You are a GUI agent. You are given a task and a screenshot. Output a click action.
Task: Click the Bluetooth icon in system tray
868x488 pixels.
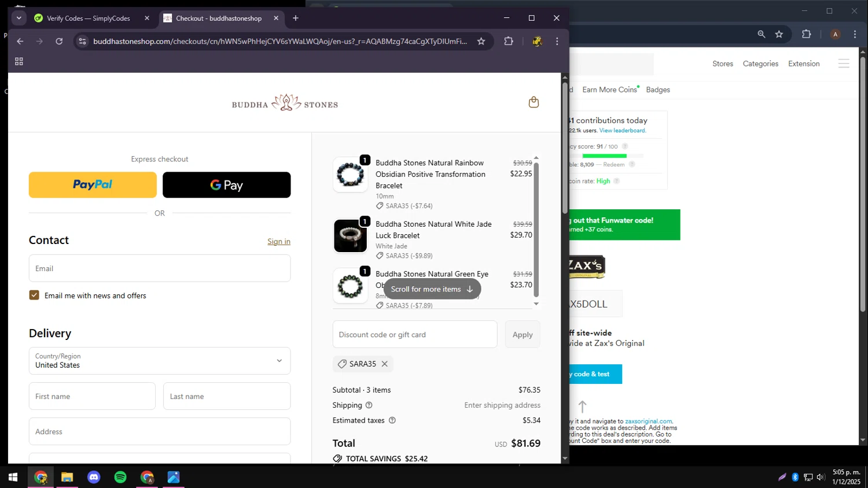(x=795, y=477)
